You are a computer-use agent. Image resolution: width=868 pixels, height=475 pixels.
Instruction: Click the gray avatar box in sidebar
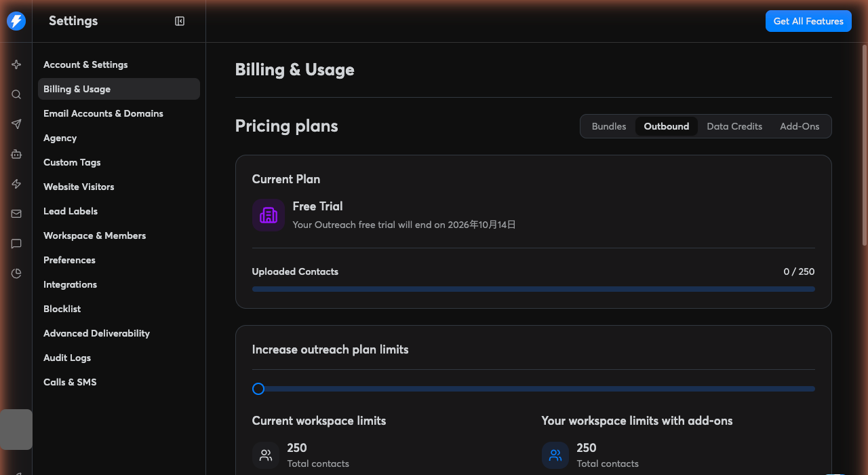[16, 430]
